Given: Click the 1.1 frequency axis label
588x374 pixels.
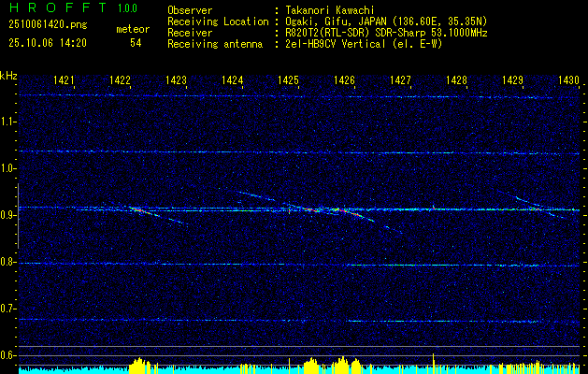Looking at the screenshot, I should click(x=9, y=122).
